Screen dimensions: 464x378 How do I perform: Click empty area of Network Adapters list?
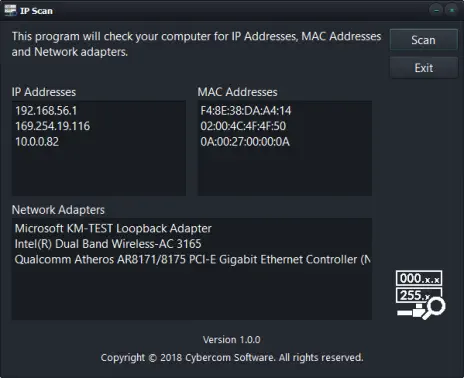click(192, 293)
